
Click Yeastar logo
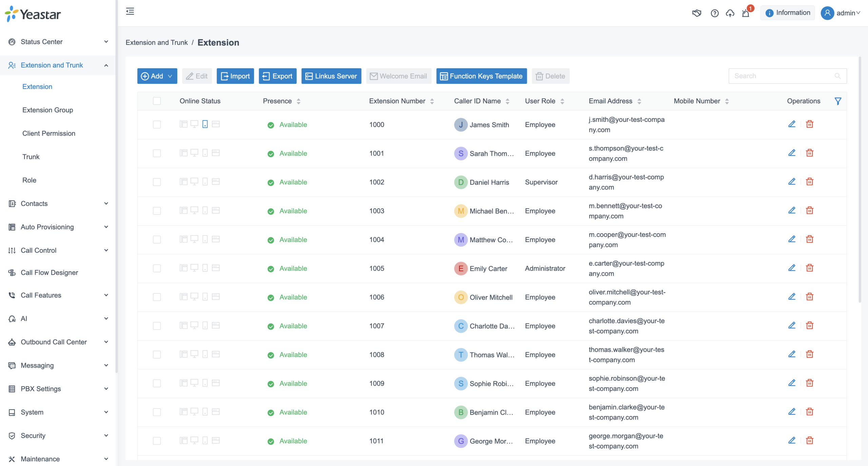(x=33, y=14)
